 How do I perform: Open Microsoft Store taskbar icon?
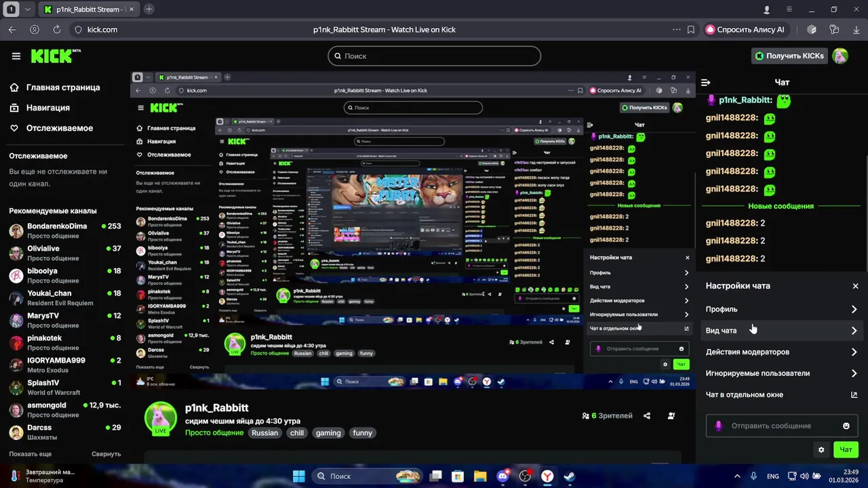coord(458,476)
